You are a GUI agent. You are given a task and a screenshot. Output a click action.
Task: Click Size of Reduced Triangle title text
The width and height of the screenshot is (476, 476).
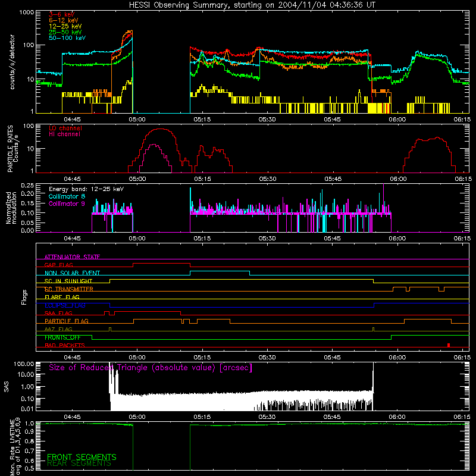[151, 368]
